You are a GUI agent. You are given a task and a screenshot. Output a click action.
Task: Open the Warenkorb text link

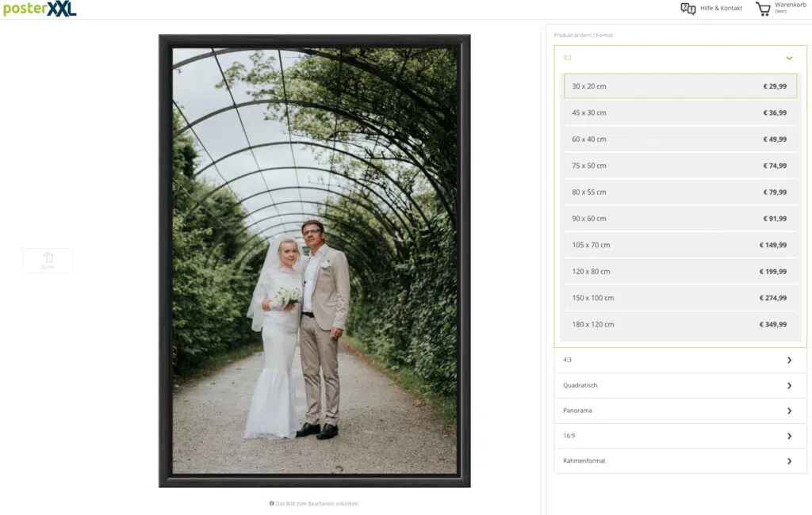(790, 6)
